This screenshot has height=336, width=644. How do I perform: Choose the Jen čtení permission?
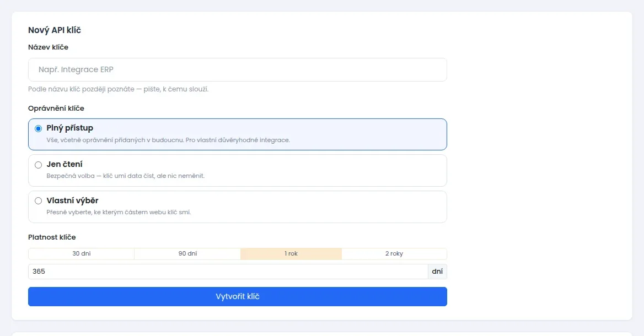pos(38,165)
